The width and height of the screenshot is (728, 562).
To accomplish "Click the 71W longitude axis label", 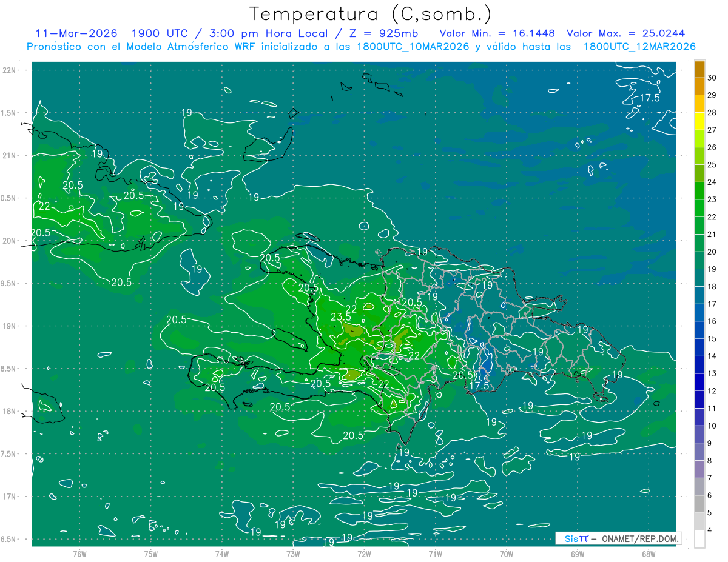I will coord(435,554).
